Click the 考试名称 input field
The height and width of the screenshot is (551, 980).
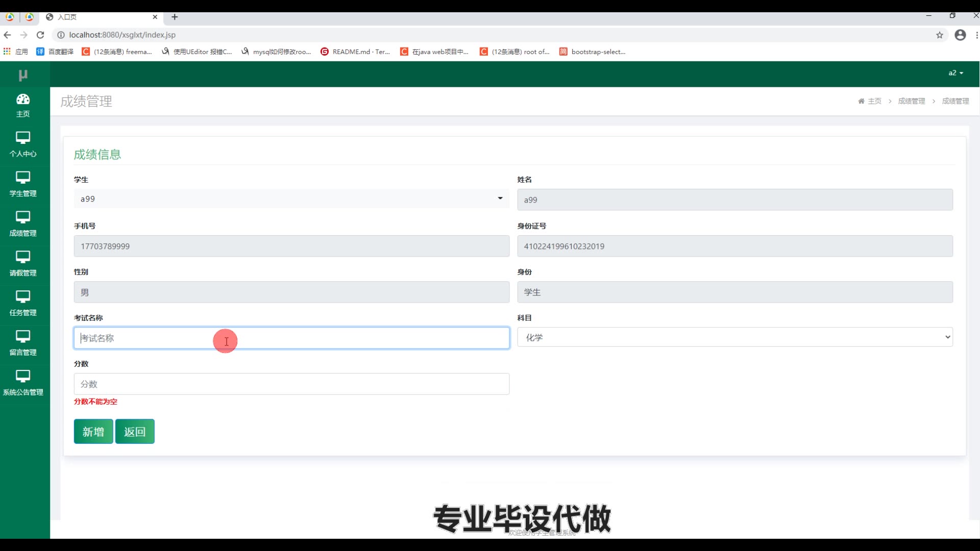(291, 338)
